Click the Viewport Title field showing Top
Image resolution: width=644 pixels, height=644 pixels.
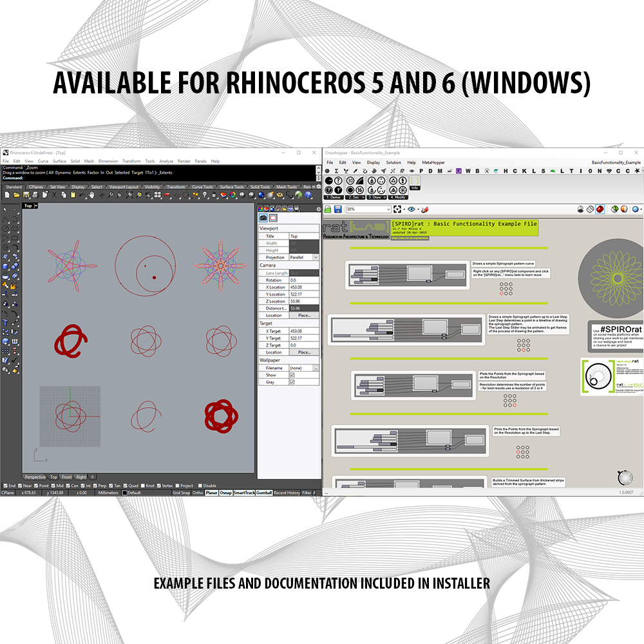pyautogui.click(x=304, y=236)
